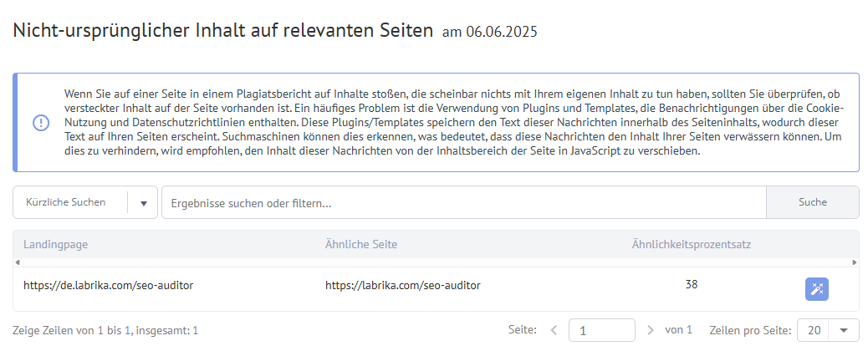Screen dimensions: 868x351
Task: Sort by the Landingpage column header
Action: [x=55, y=244]
